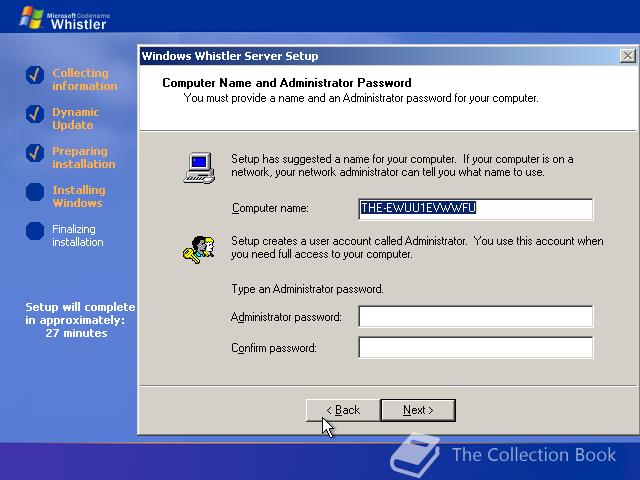Click the "Computer name:" label
Viewport: 640px width, 480px height.
(270, 208)
